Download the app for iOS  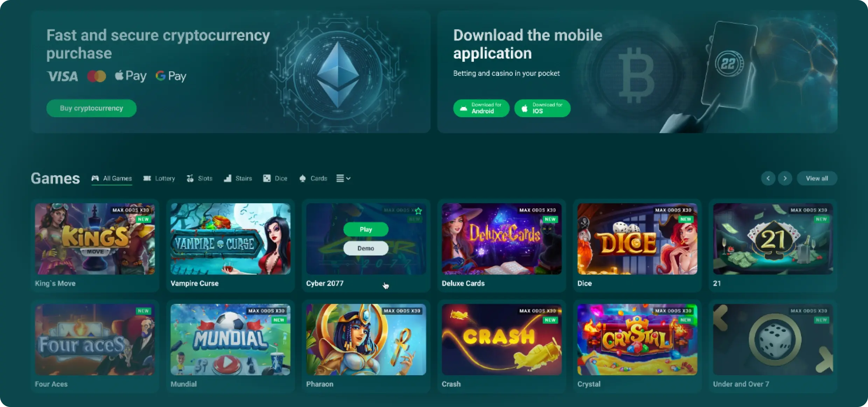[542, 108]
